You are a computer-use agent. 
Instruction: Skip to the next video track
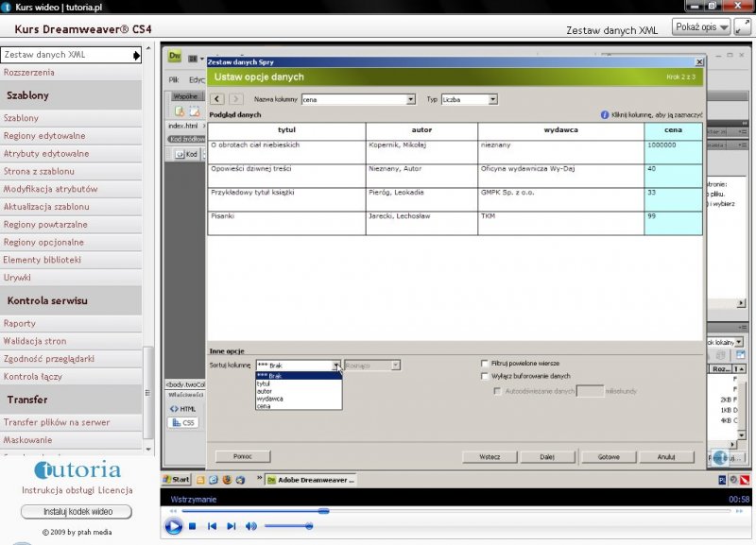click(x=232, y=526)
